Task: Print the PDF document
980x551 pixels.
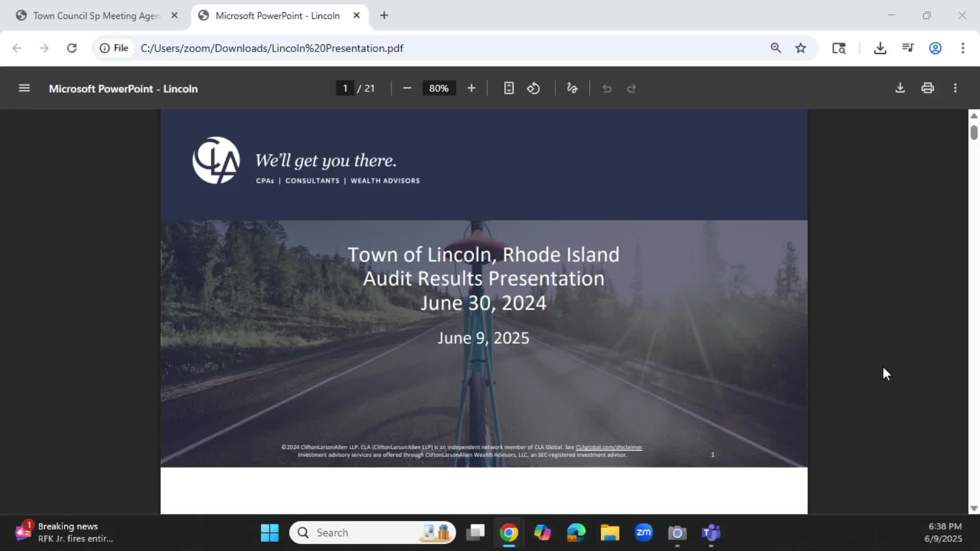Action: tap(927, 88)
